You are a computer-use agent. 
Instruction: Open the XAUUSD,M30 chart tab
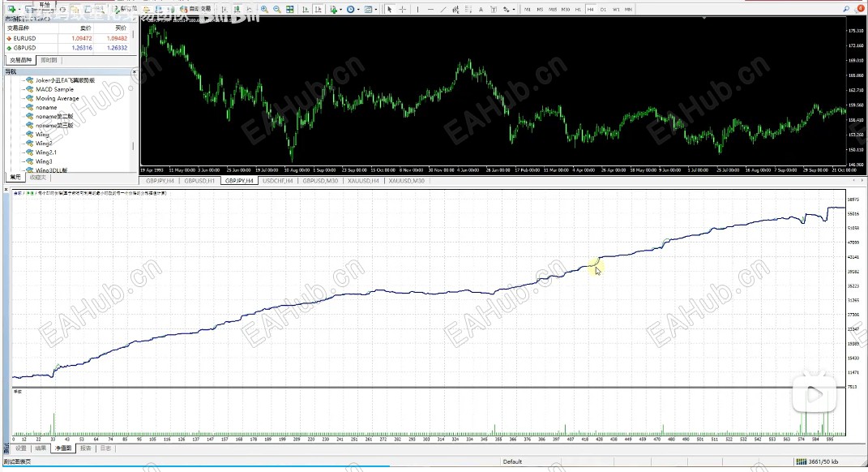point(406,181)
